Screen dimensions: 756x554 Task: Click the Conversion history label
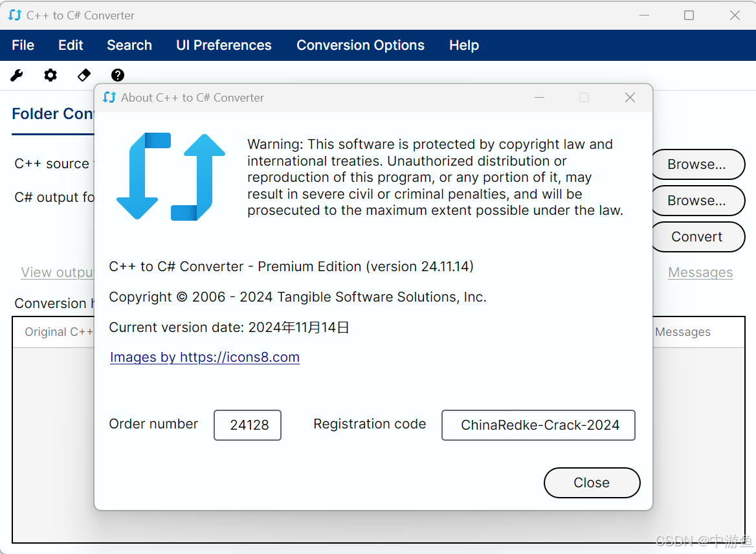54,304
